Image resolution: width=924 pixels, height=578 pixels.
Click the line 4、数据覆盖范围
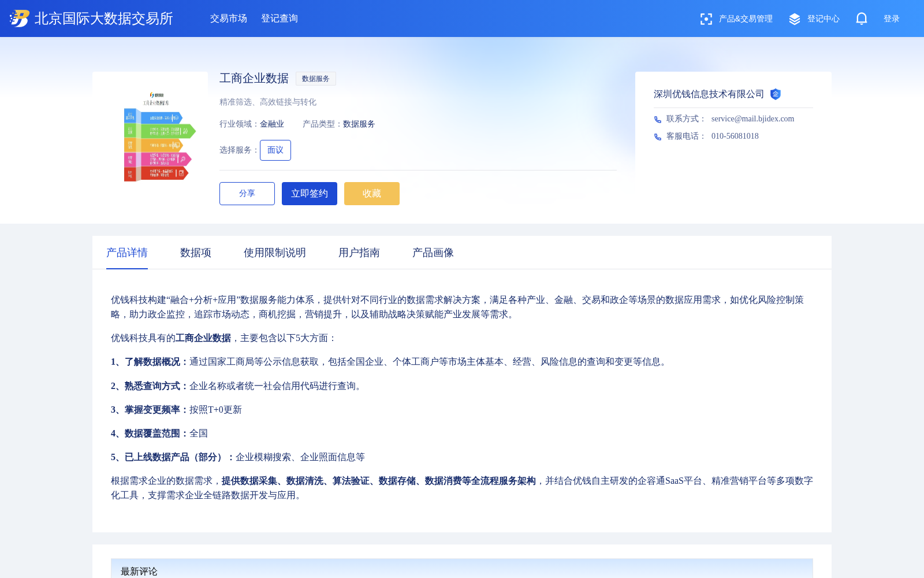pos(159,433)
